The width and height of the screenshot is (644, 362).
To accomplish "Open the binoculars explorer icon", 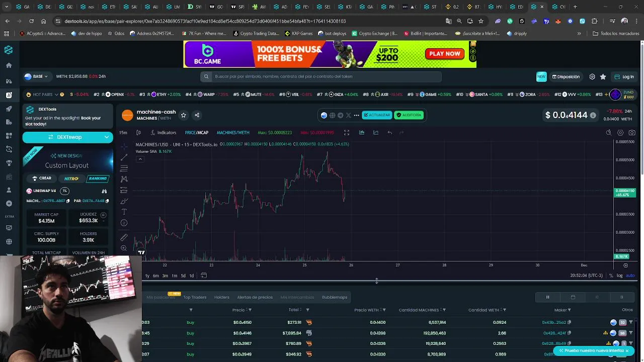I will (x=104, y=191).
